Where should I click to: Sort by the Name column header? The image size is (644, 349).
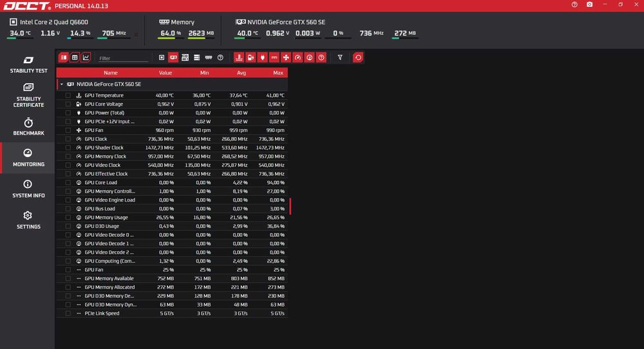tap(111, 73)
